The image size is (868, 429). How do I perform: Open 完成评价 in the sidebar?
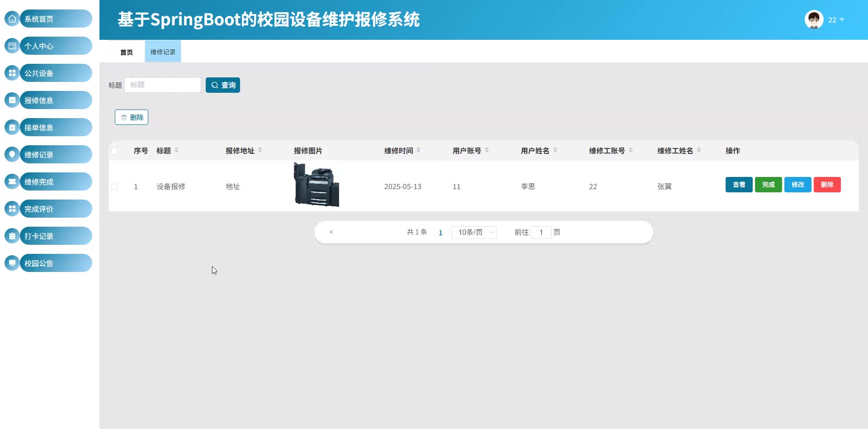click(x=56, y=209)
